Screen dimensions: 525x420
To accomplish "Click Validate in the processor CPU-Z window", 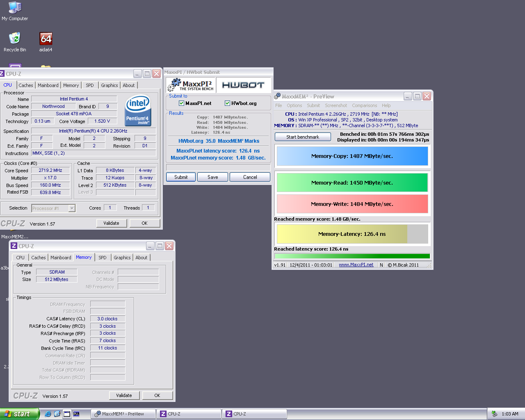I will point(111,223).
